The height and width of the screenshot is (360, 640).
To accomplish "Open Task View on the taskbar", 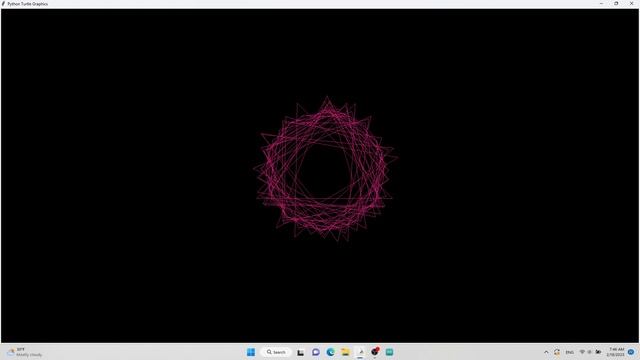I will [300, 352].
